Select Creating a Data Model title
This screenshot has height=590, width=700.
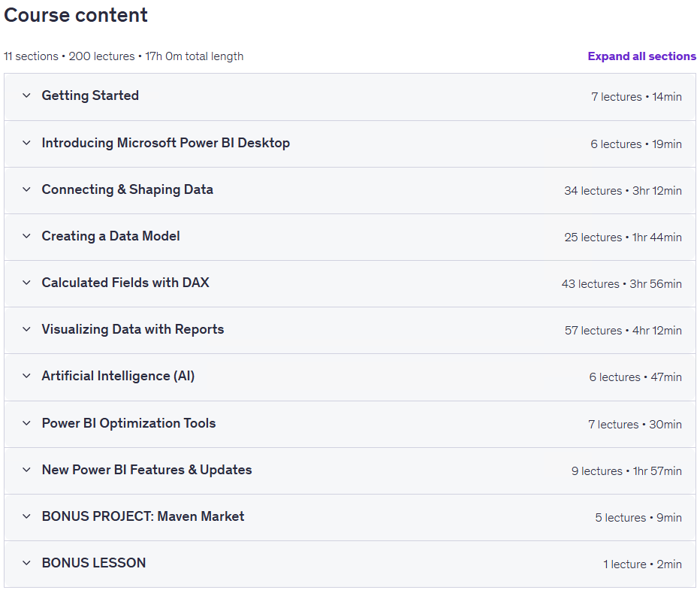(x=110, y=236)
